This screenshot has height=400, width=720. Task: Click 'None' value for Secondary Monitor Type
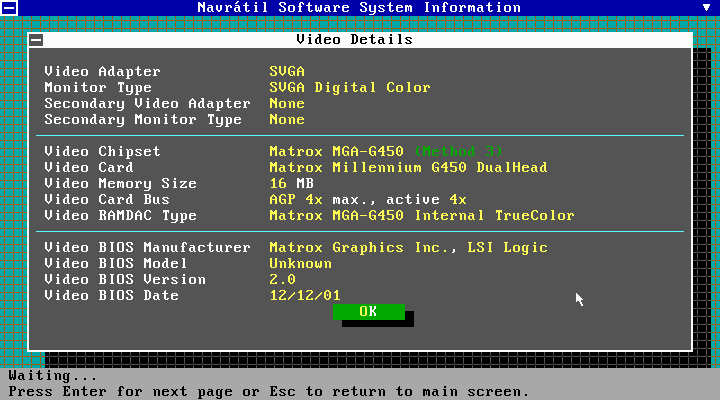click(287, 120)
